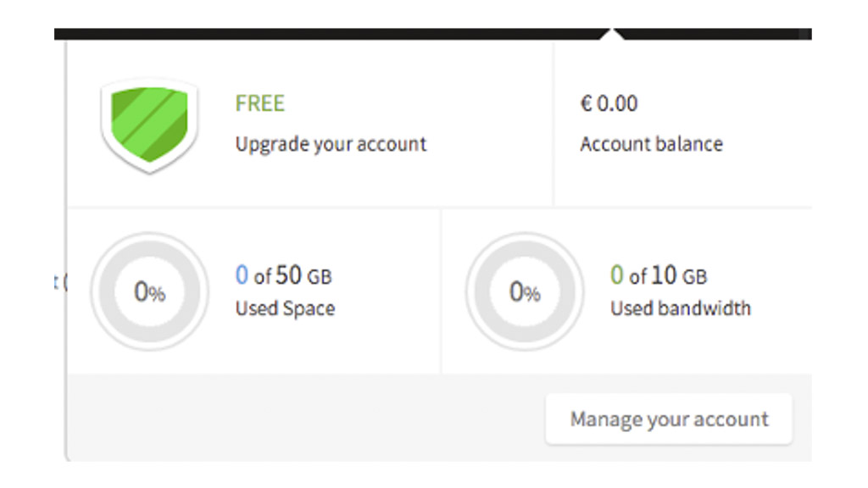Click the blue 0 used space number

(242, 275)
